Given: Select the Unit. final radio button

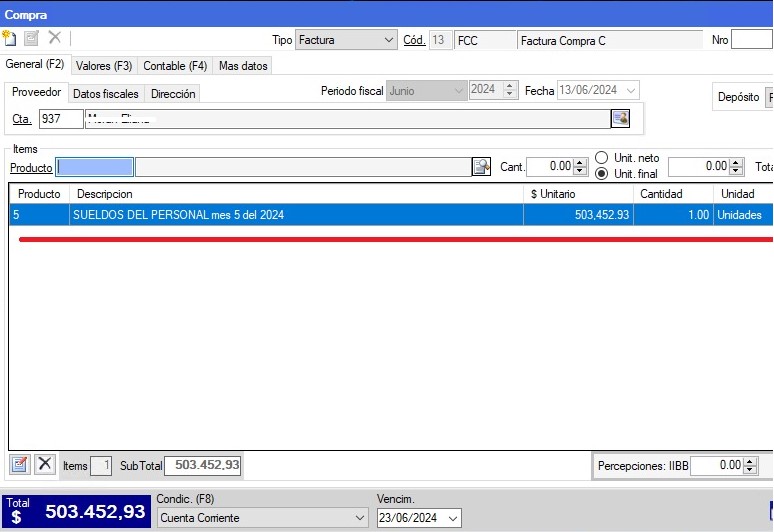Looking at the screenshot, I should tap(602, 174).
